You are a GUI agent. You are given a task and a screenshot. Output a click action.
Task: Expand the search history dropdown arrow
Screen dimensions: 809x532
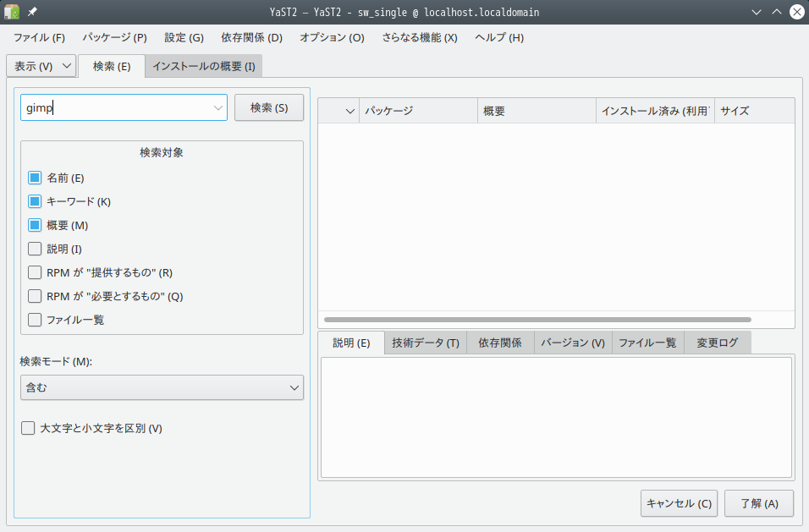[x=218, y=107]
